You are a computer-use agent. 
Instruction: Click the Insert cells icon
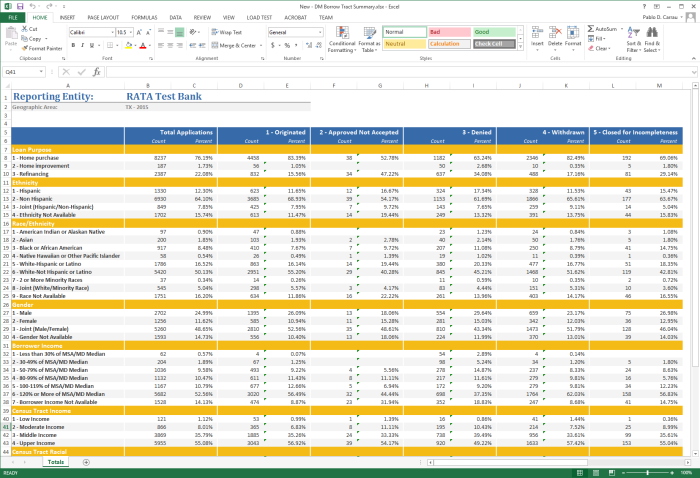(537, 33)
